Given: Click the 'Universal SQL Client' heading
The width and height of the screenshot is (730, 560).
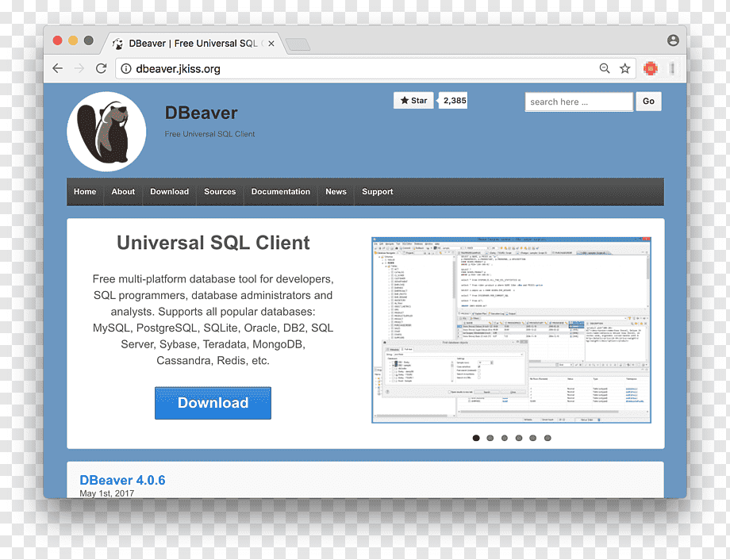Looking at the screenshot, I should point(213,243).
